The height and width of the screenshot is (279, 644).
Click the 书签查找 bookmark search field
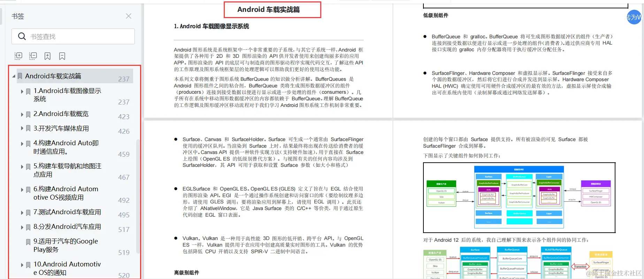tap(73, 37)
